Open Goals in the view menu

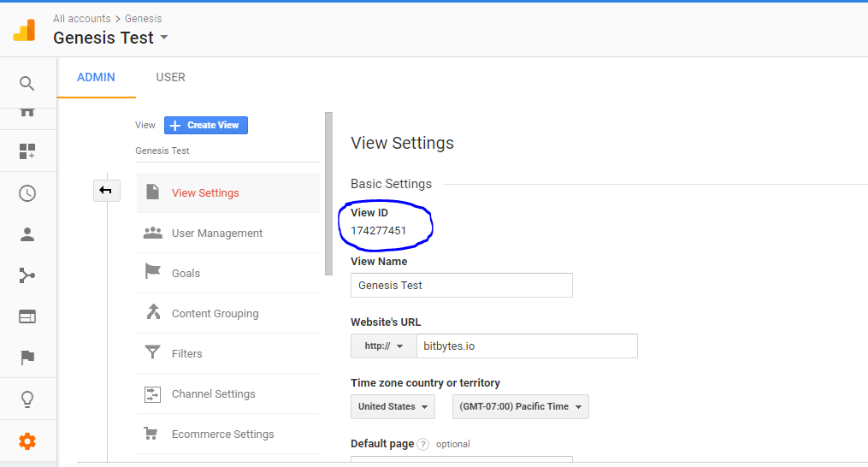point(186,273)
